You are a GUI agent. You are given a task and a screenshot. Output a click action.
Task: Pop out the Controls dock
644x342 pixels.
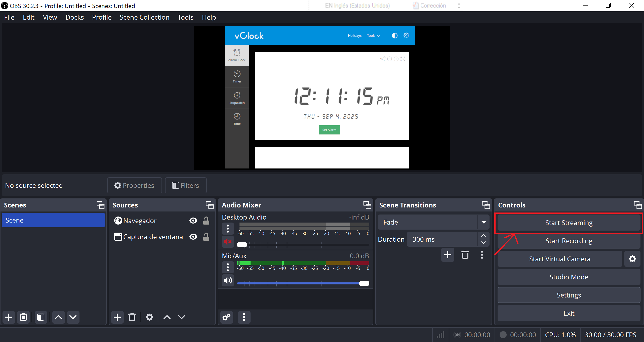(638, 205)
